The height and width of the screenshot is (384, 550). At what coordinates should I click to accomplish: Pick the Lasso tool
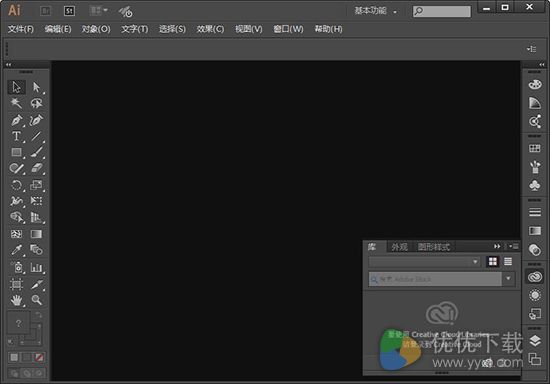tap(36, 103)
